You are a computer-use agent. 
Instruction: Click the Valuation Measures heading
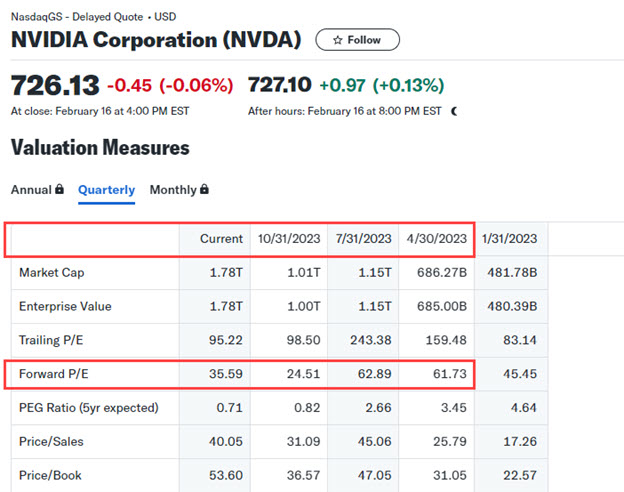(x=100, y=147)
